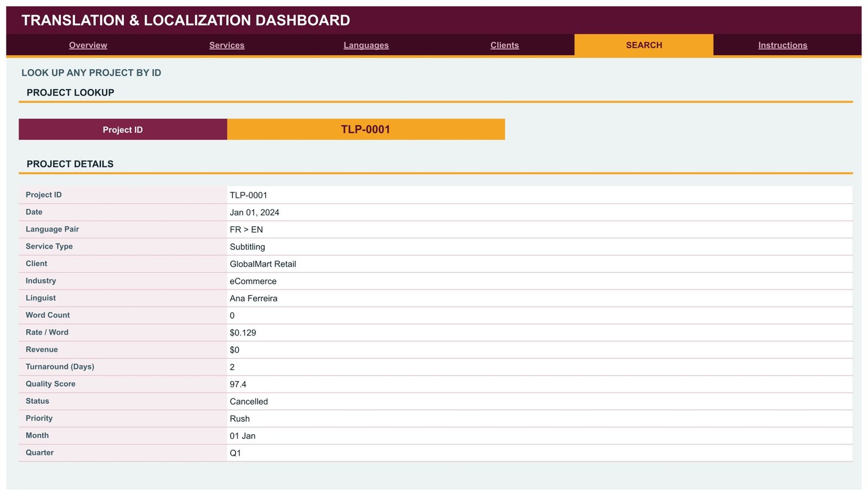Click the TLP-0001 project ID input cell
The image size is (868, 496).
pyautogui.click(x=366, y=130)
